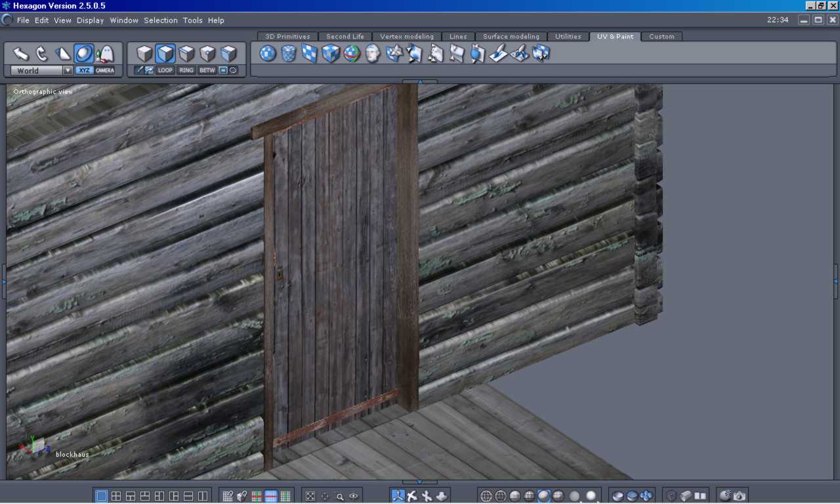Click the blockhaus object label
Viewport: 840px width, 504px height.
[x=72, y=454]
